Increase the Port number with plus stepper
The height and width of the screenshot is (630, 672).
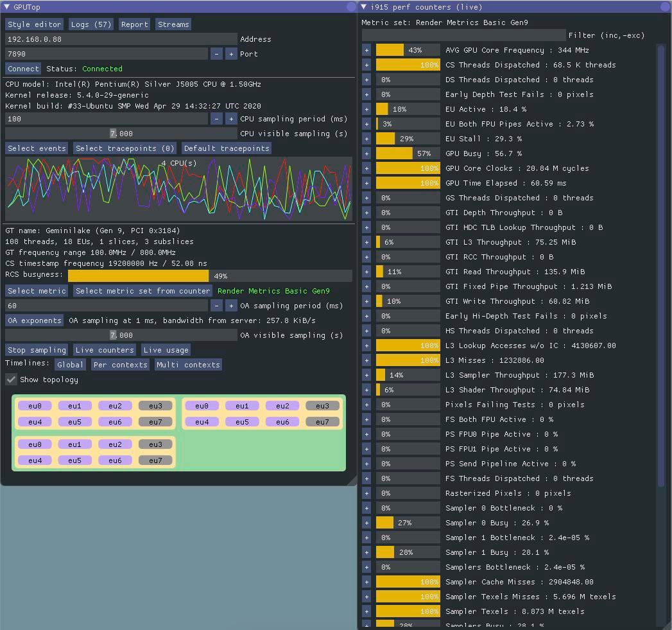[x=230, y=54]
